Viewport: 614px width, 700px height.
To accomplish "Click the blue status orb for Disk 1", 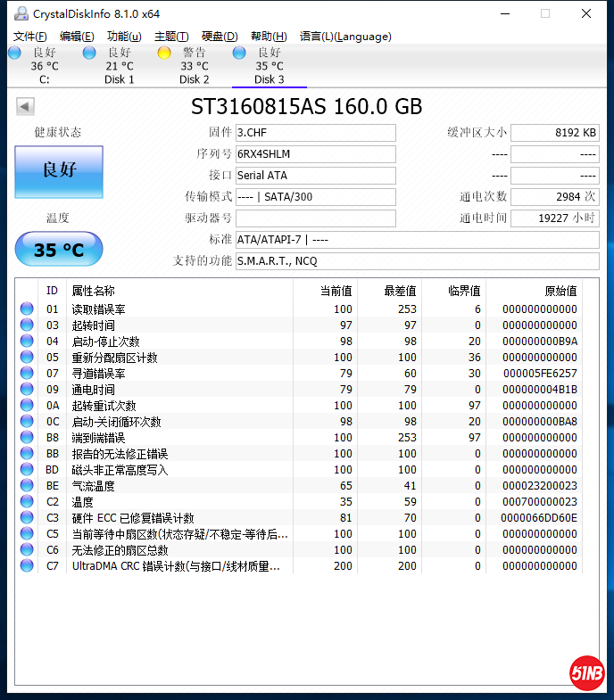I will pyautogui.click(x=89, y=54).
